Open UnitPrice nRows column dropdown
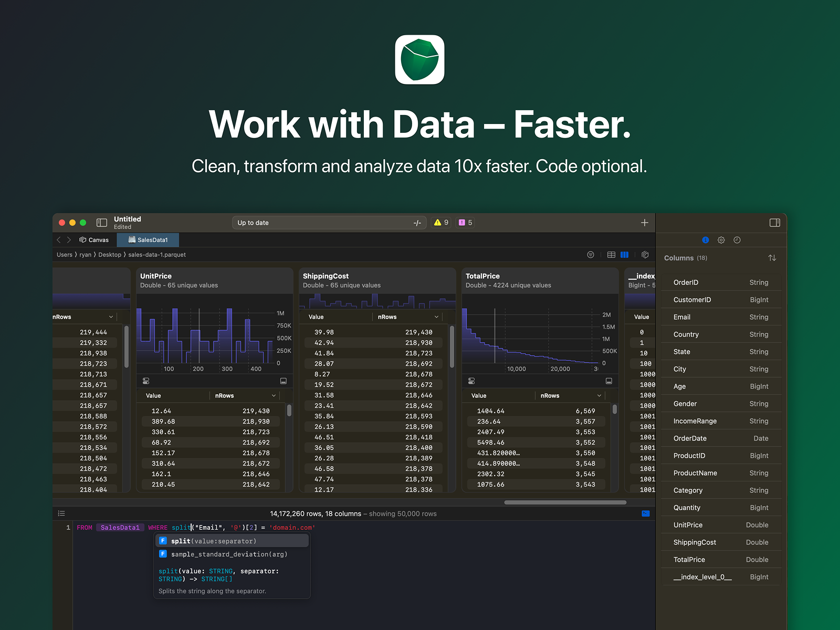This screenshot has height=630, width=840. (x=274, y=396)
